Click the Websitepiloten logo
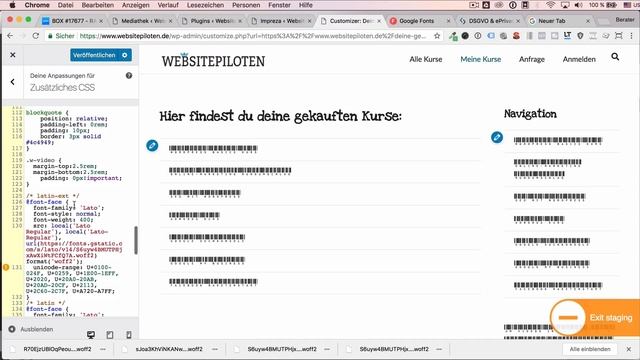Image resolution: width=640 pixels, height=360 pixels. [213, 60]
